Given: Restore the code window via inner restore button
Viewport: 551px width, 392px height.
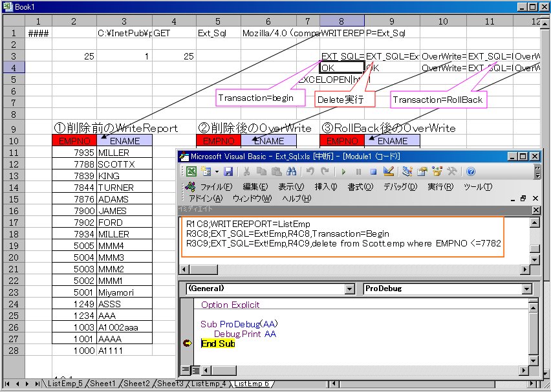Looking at the screenshot, I should pyautogui.click(x=524, y=199).
